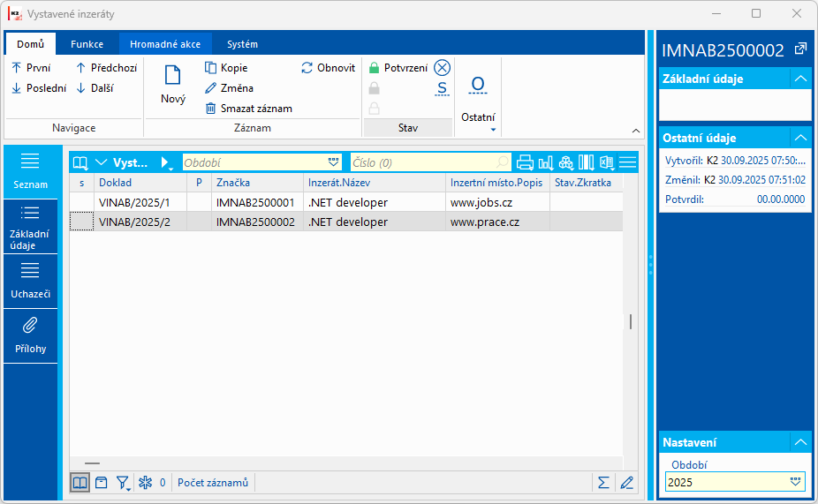
Task: Switch to the Funkce tab
Action: tap(87, 44)
